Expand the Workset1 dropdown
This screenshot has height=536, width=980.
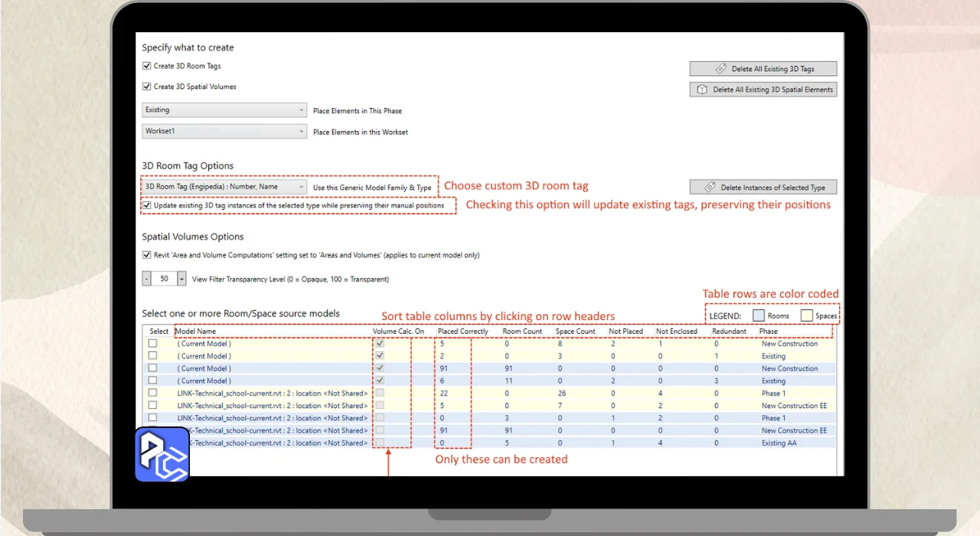[224, 132]
